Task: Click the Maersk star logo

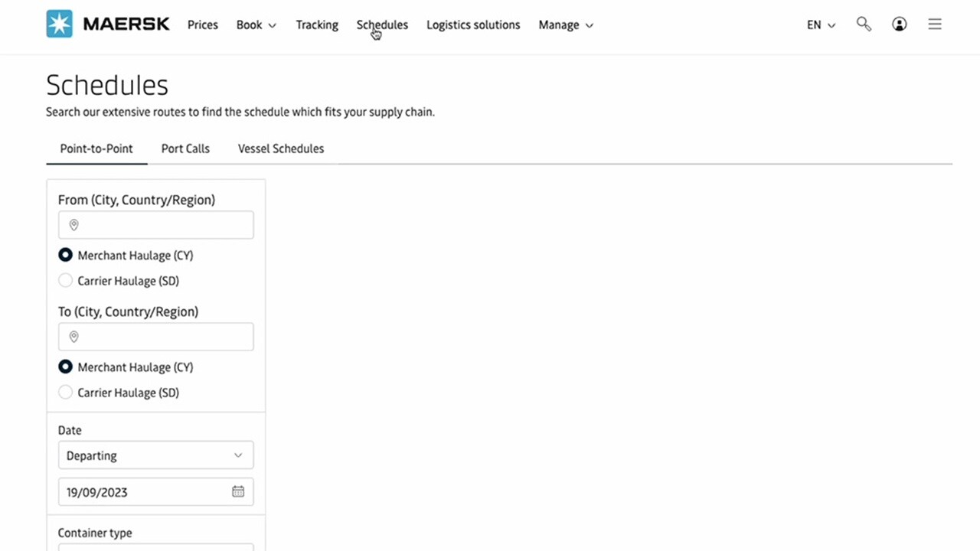Action: coord(60,24)
